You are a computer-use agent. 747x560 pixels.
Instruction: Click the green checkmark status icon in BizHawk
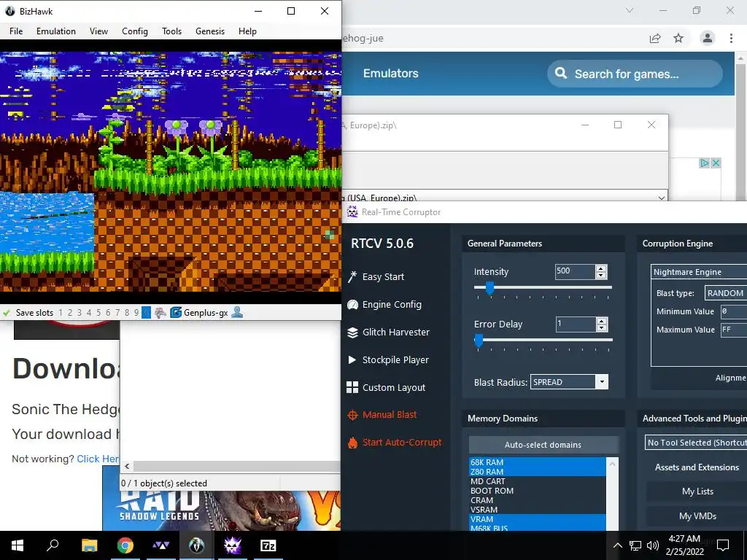[7, 313]
